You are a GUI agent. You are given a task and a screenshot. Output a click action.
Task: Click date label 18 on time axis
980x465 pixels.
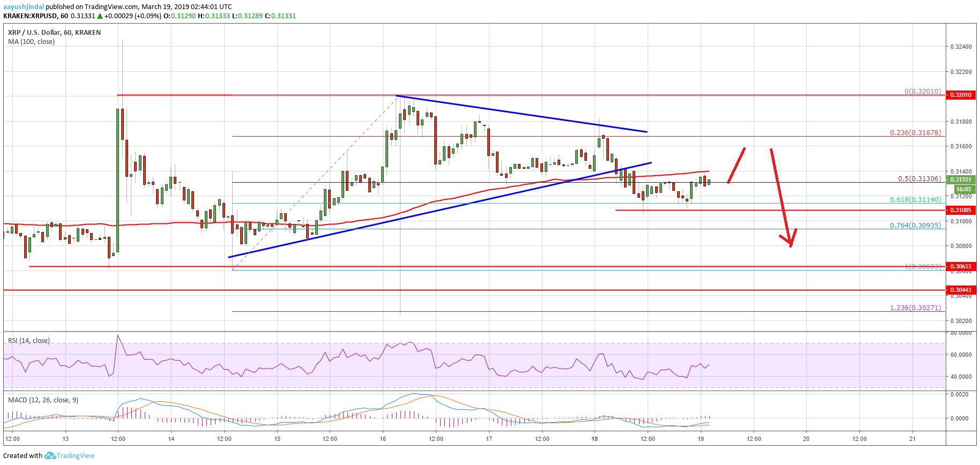coord(595,439)
